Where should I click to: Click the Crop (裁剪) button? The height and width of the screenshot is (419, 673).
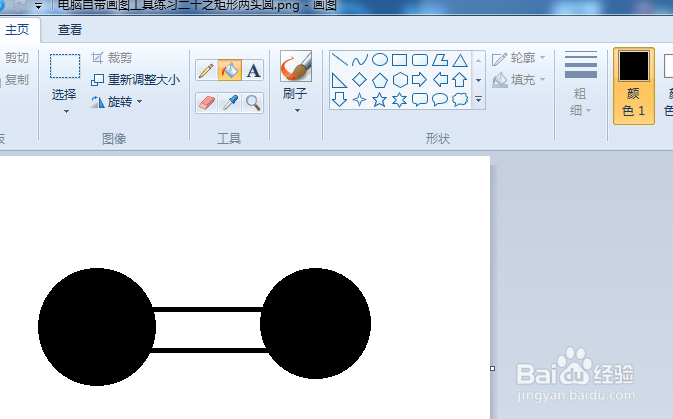pyautogui.click(x=112, y=58)
